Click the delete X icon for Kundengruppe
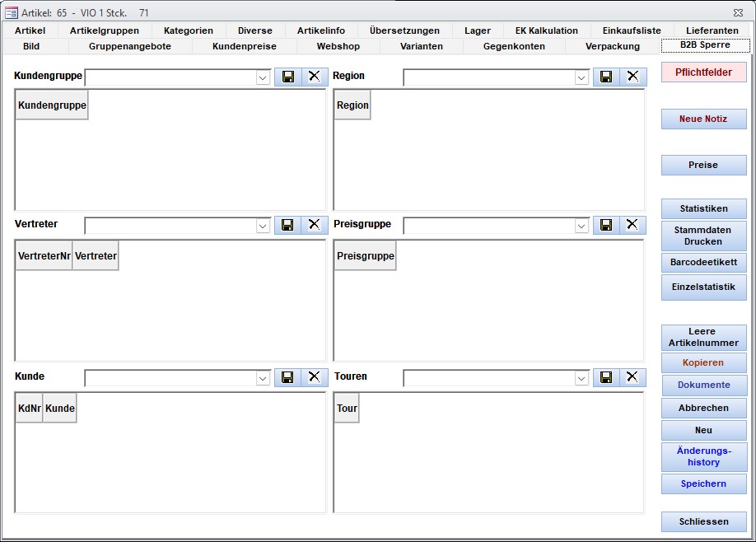This screenshot has height=542, width=756. (x=314, y=77)
